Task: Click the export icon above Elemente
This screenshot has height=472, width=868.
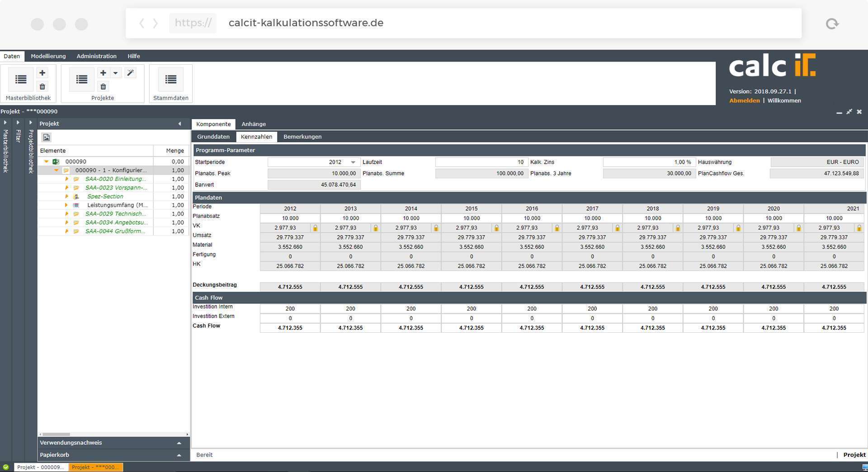Action: [x=46, y=137]
